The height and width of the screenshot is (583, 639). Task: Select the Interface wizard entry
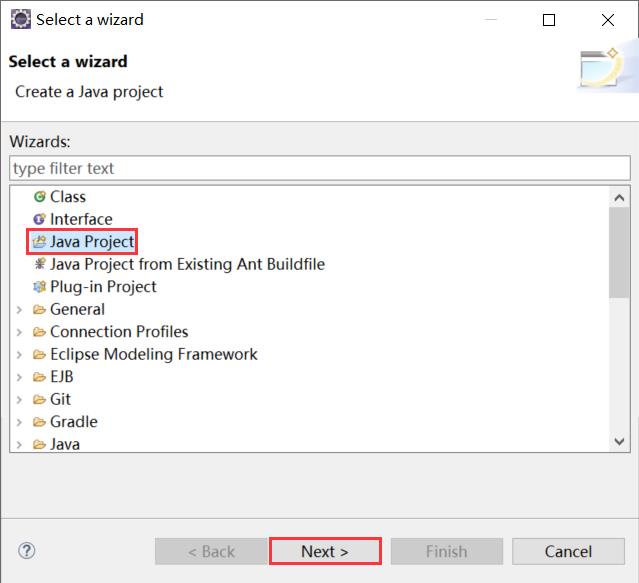81,219
